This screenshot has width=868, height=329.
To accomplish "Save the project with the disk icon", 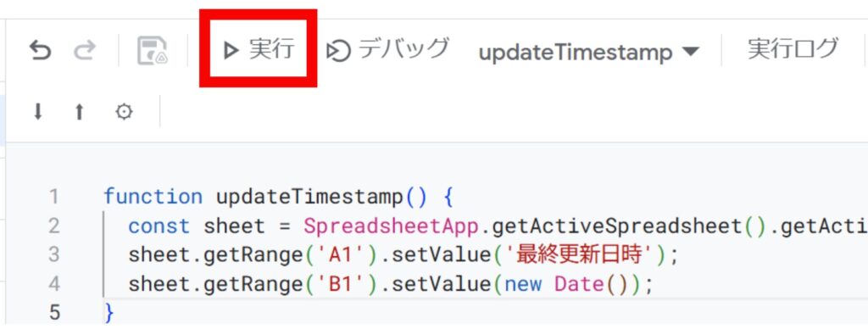I will coord(153,51).
